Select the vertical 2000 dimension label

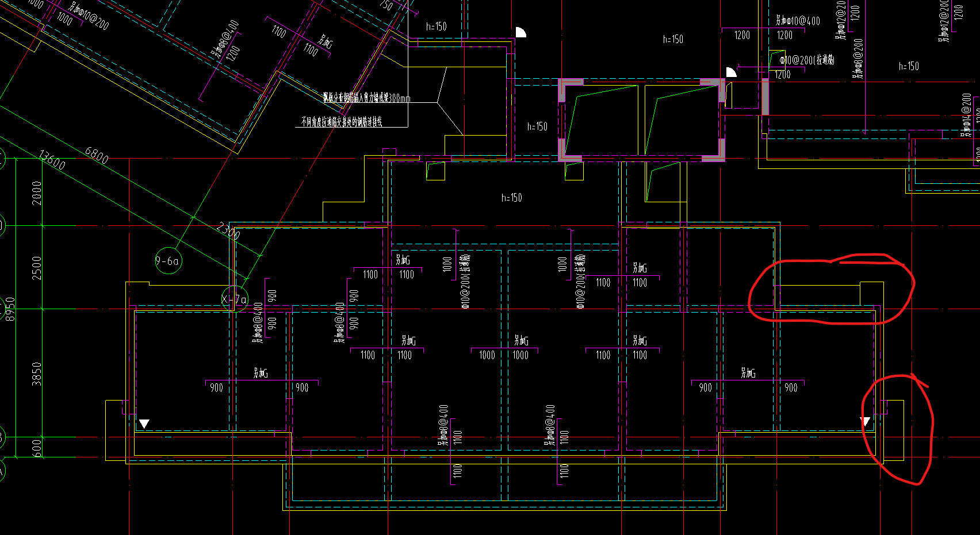point(37,193)
